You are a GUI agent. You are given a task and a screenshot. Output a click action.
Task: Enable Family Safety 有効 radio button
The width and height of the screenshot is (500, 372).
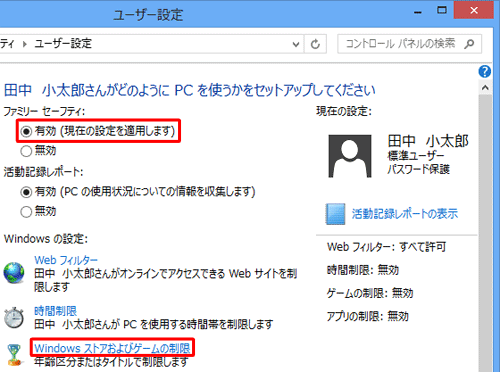[x=26, y=131]
